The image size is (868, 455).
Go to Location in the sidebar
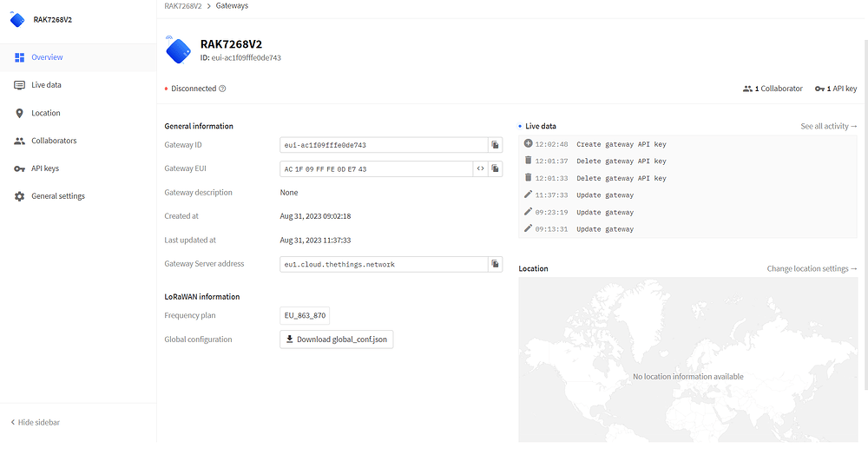point(78,113)
